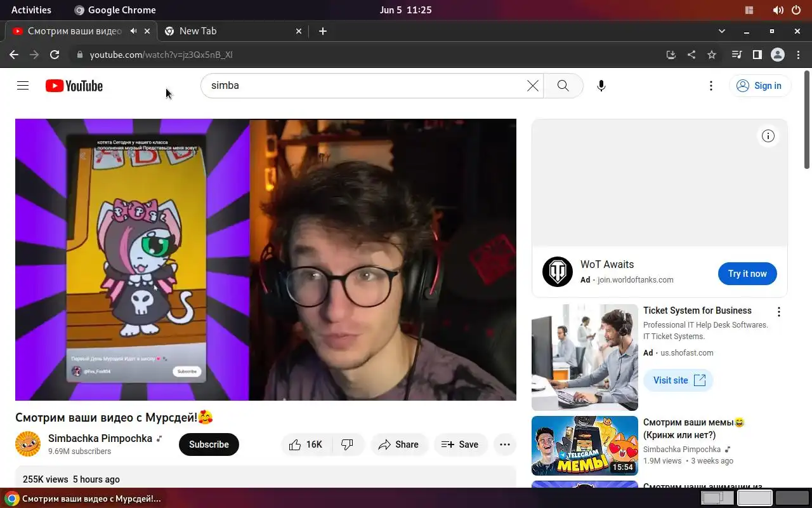
Task: Open Chrome three-dot menu
Action: point(798,55)
